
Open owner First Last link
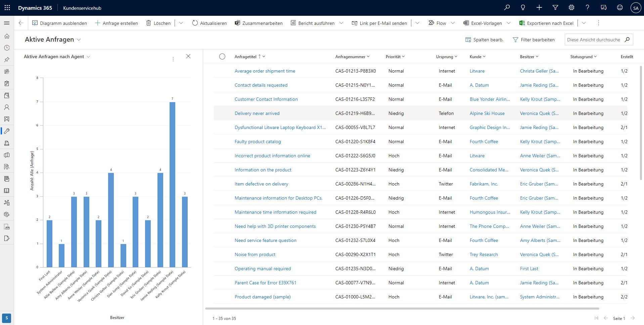pyautogui.click(x=529, y=269)
